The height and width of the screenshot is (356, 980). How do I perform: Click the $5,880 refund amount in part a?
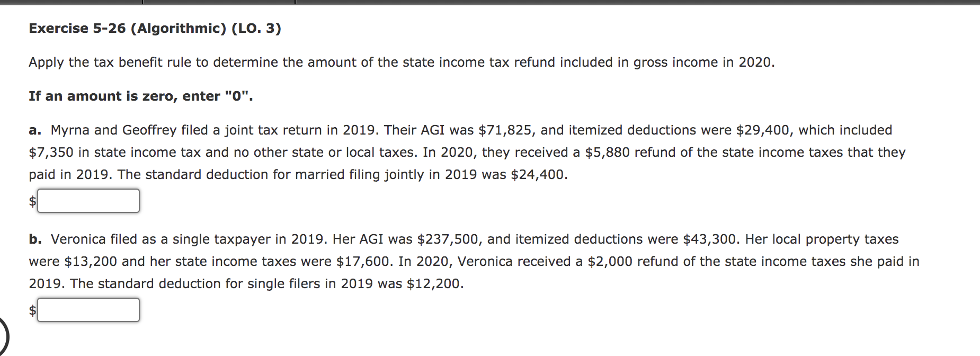coord(606,152)
